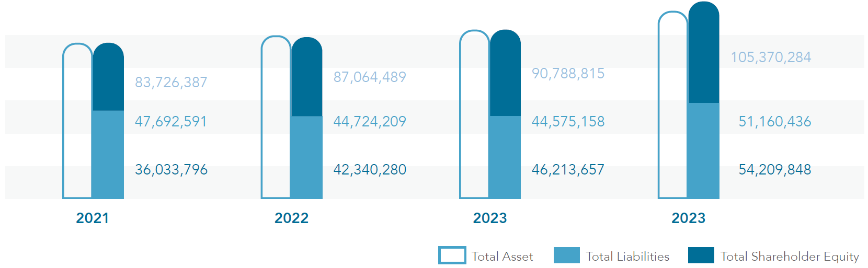Click the Total Shareholder Equity legend swatch
The height and width of the screenshot is (268, 868).
click(701, 255)
